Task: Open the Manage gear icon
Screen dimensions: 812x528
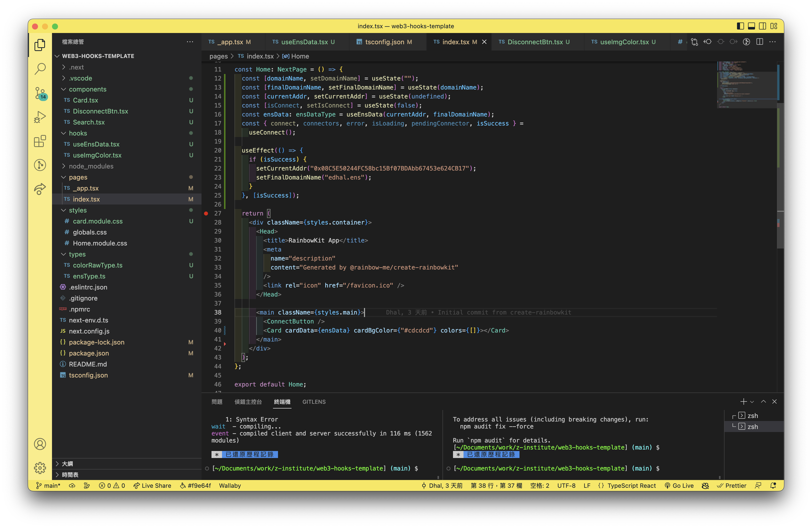Action: pos(40,468)
